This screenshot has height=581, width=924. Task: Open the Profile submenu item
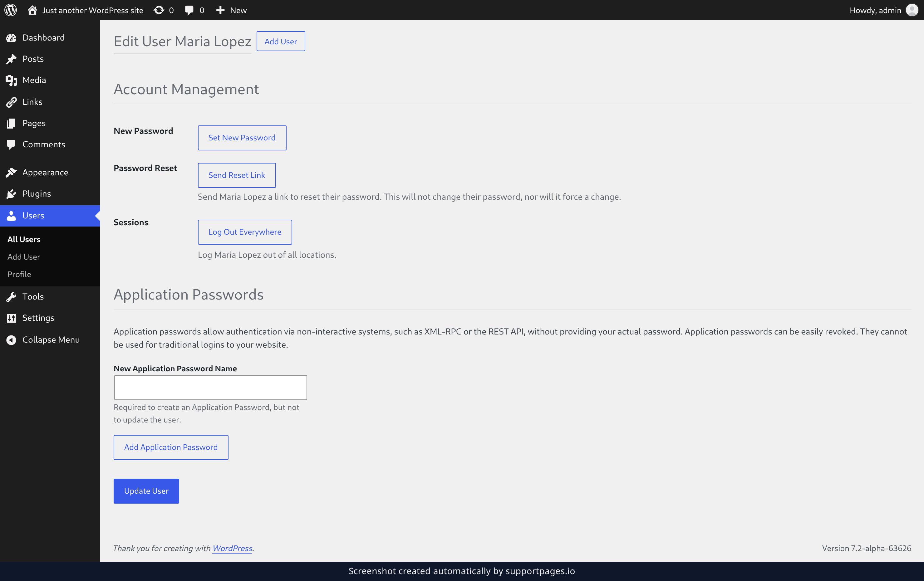point(19,274)
